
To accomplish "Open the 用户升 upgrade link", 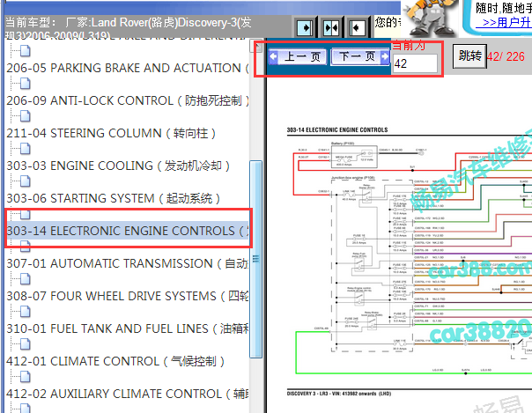I will tap(503, 23).
